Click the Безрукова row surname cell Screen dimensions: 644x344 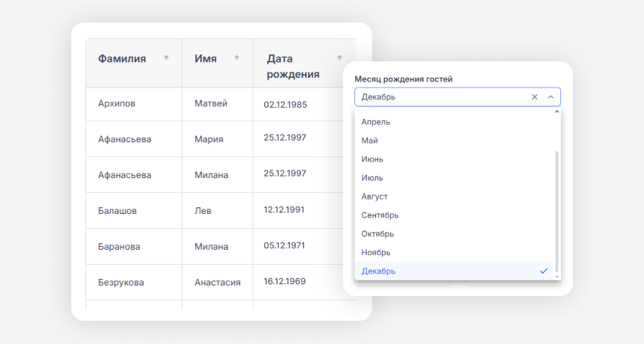[121, 282]
